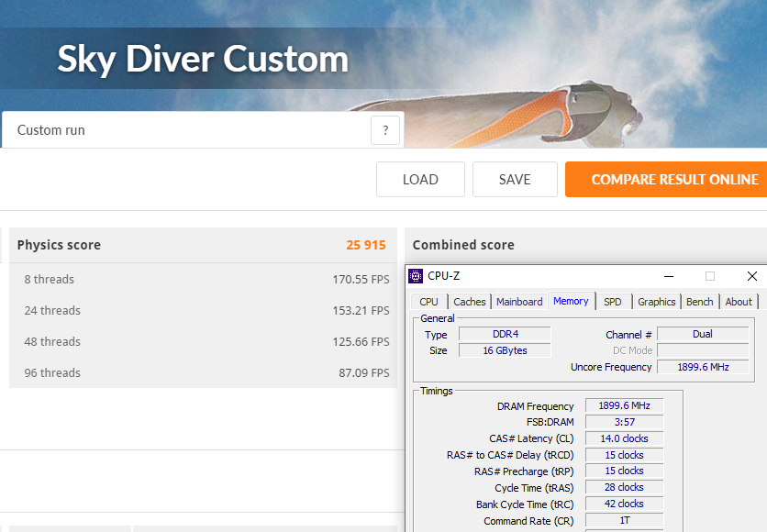Select the 170.55 FPS value

[361, 279]
